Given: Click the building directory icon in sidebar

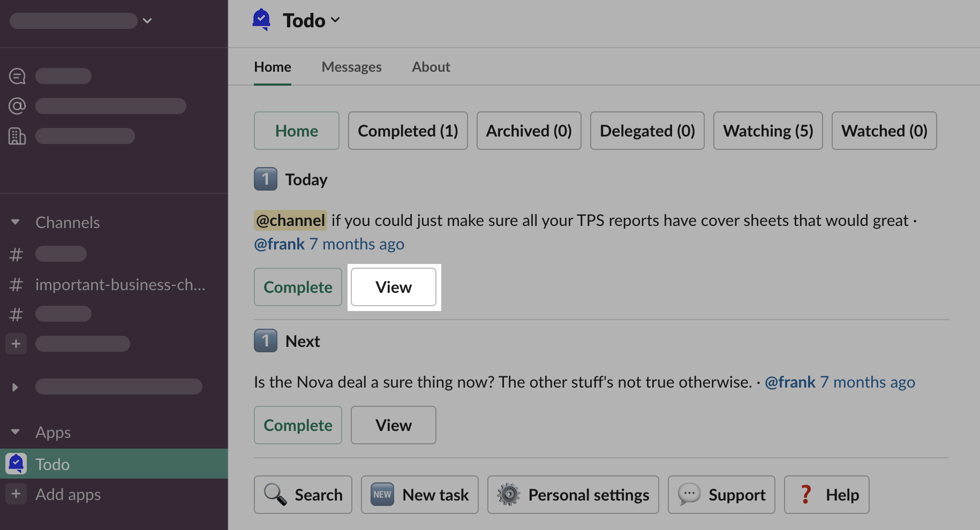Looking at the screenshot, I should [17, 136].
